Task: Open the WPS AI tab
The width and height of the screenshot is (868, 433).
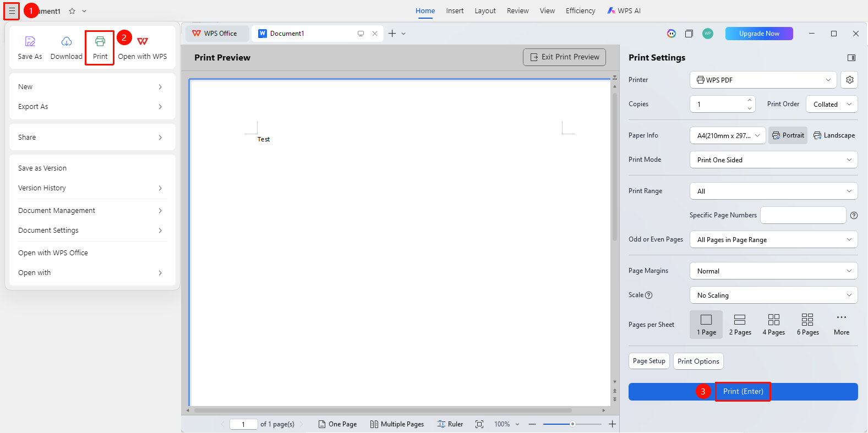Action: point(624,11)
